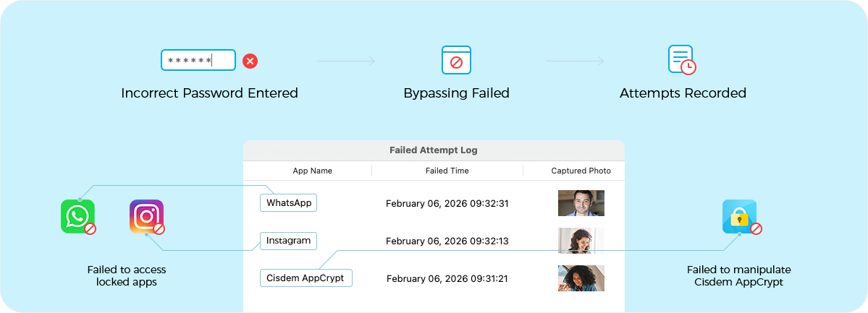Image resolution: width=868 pixels, height=313 pixels.
Task: Click the WhatsApp log entry label
Action: coord(288,203)
